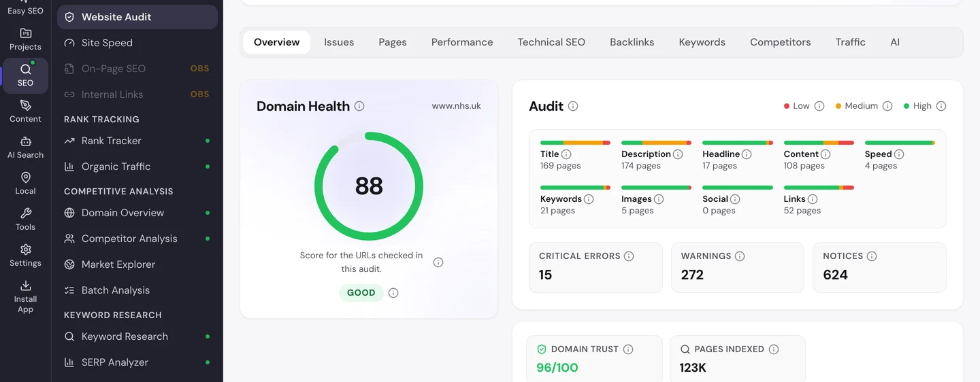Click the Links quality bar
980x382 pixels.
[819, 188]
